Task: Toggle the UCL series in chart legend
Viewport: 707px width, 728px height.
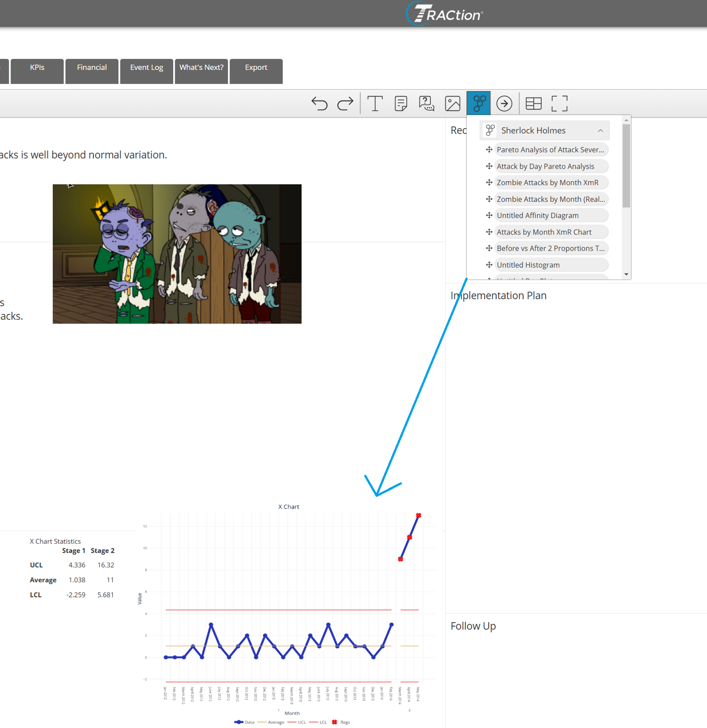Action: point(297,722)
